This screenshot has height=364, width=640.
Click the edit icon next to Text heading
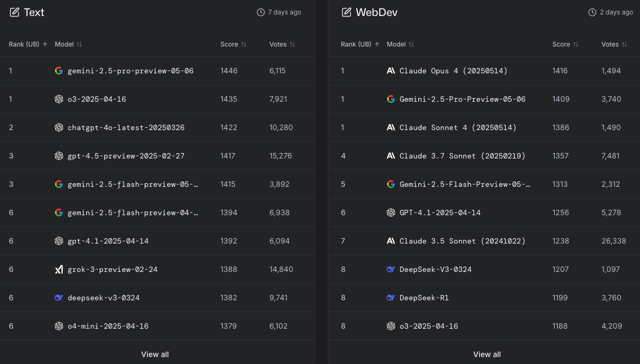coord(14,12)
